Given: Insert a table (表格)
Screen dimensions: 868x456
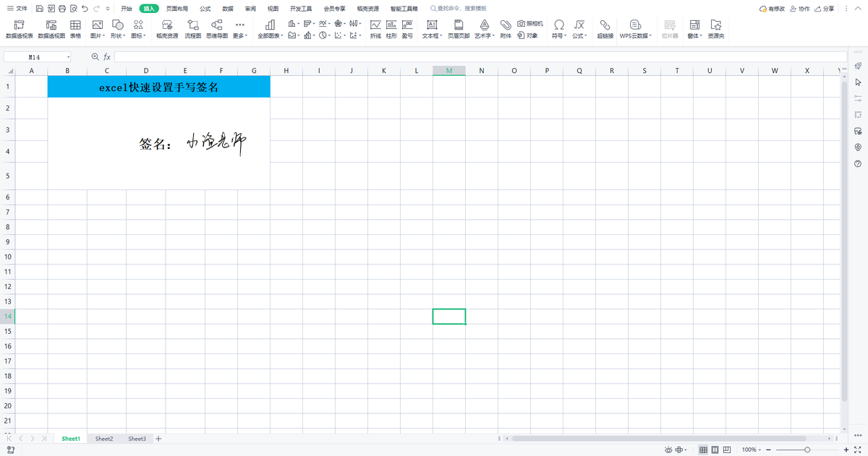Looking at the screenshot, I should click(x=75, y=29).
